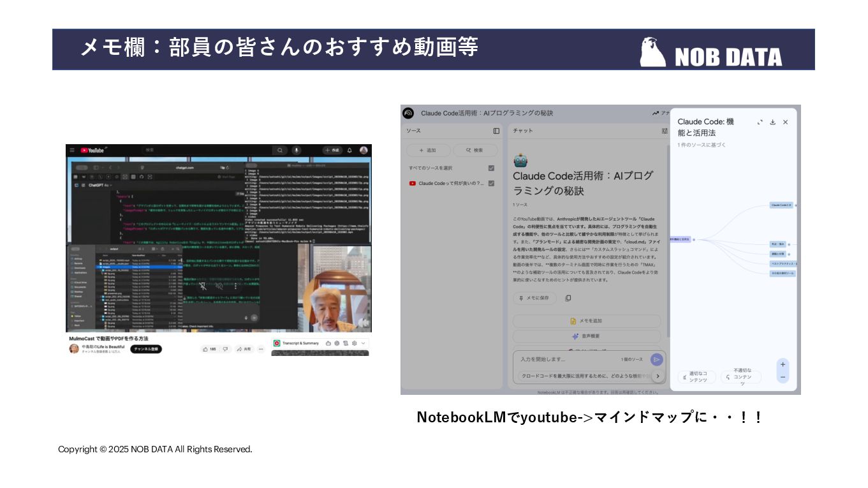
Task: Click the メモを追加 button
Action: coord(587,321)
